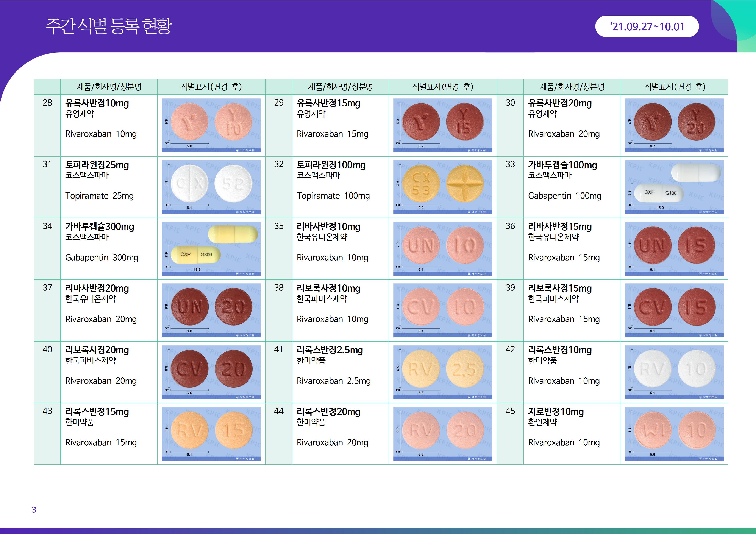The image size is (756, 534).
Task: Click the row number 40 cell
Action: (47, 349)
